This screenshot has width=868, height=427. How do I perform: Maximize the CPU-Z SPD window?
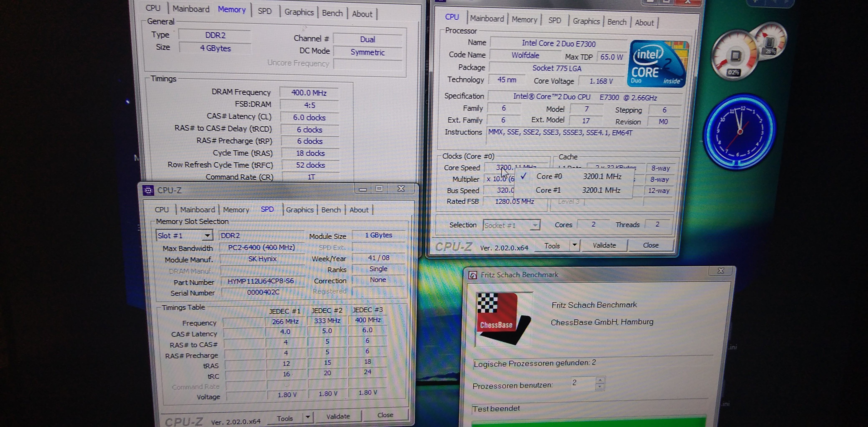[379, 188]
